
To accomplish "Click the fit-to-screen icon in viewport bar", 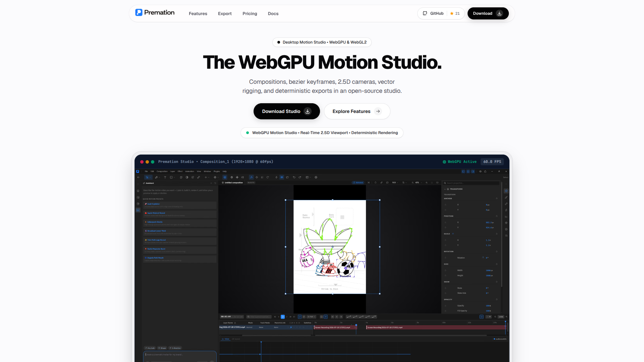I will [432, 183].
